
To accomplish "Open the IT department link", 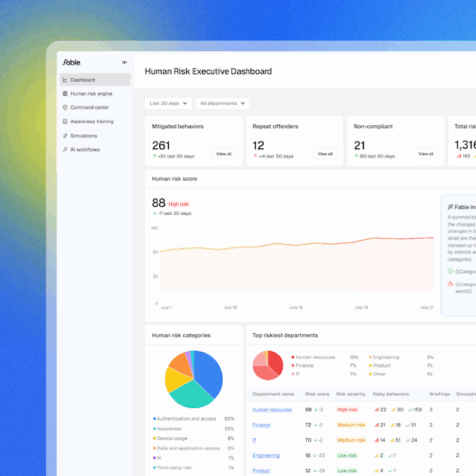I will [x=255, y=440].
